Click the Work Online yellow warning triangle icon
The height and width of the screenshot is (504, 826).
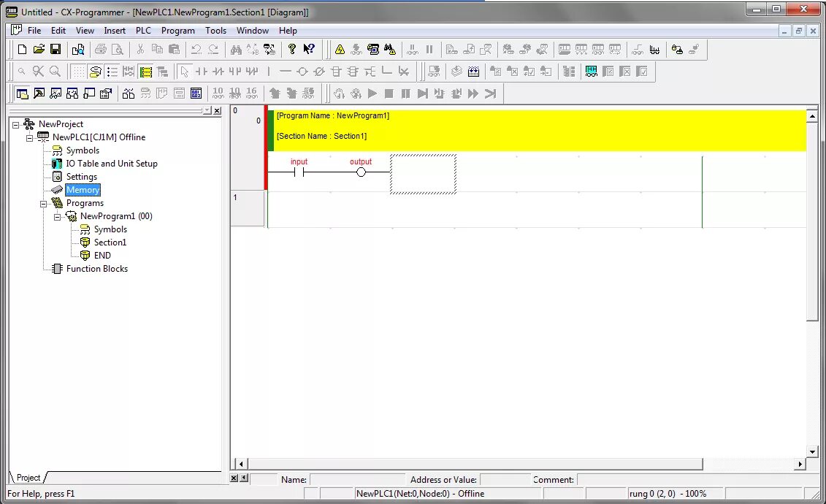coord(340,50)
